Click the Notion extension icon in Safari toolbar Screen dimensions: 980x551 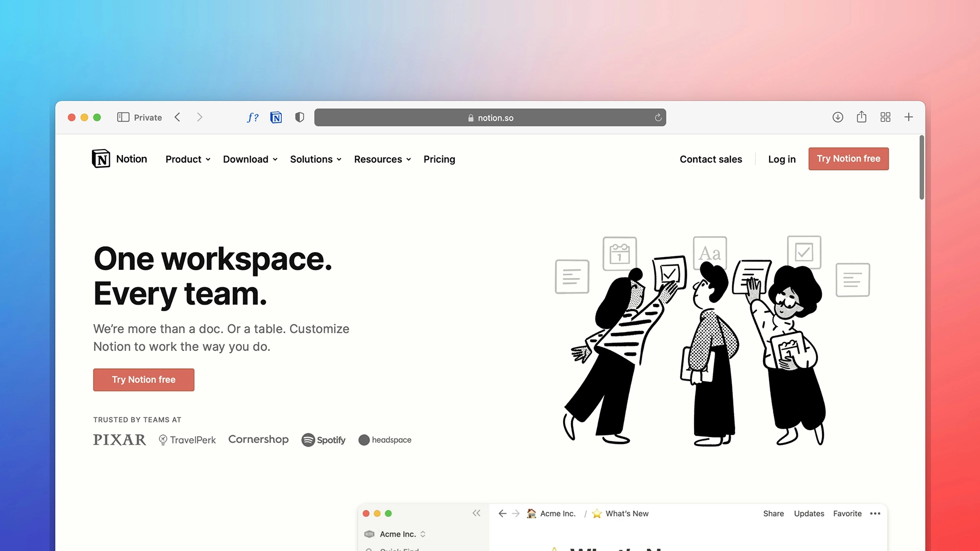pos(276,117)
